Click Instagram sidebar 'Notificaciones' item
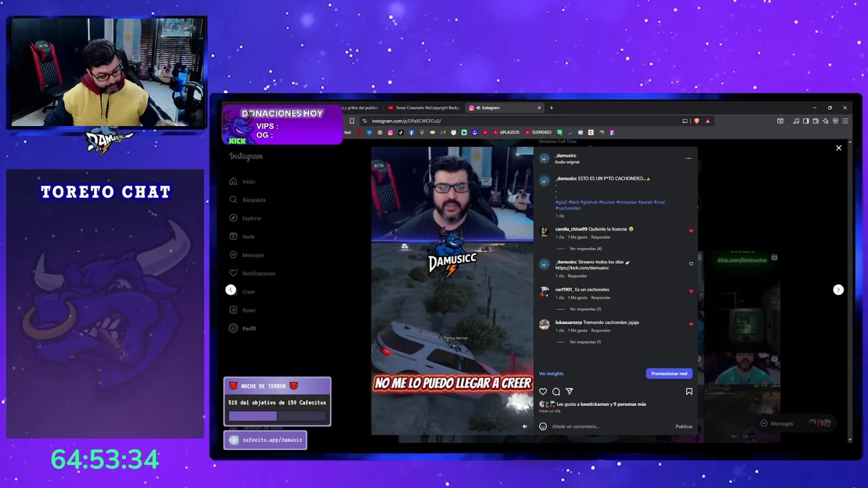 click(x=252, y=273)
